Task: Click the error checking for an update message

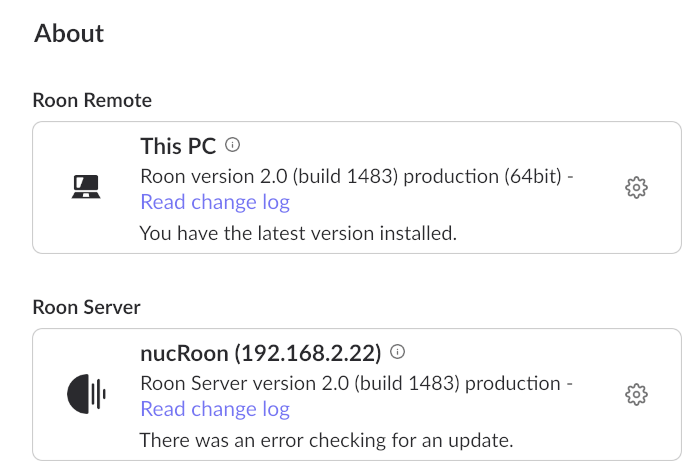Action: coord(327,440)
